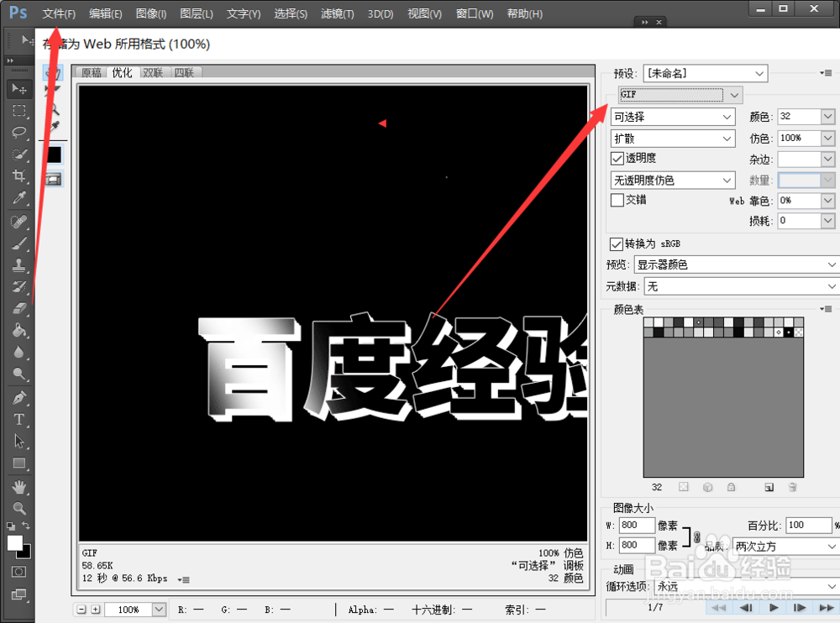Click W width input field
This screenshot has height=623, width=840.
(x=637, y=526)
